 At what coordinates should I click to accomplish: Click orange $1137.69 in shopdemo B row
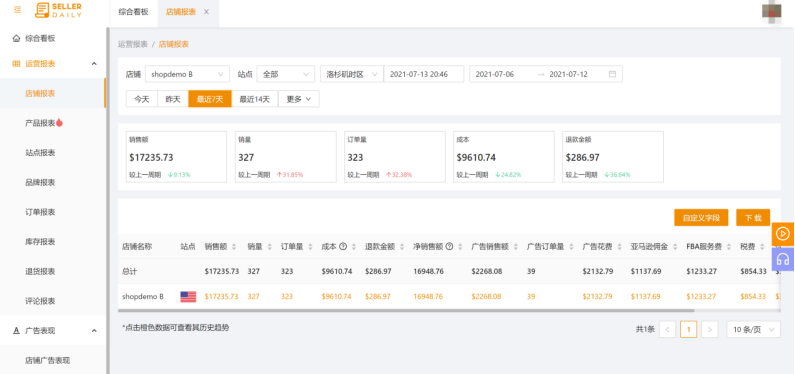646,296
